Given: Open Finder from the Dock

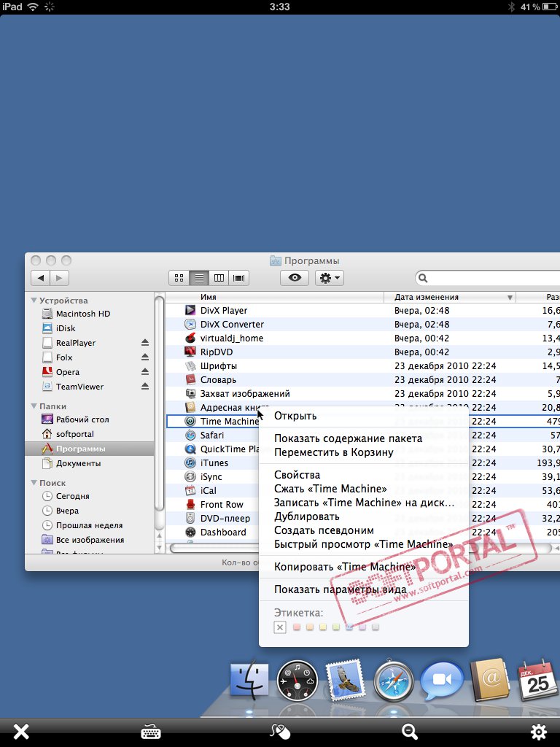Looking at the screenshot, I should (249, 681).
